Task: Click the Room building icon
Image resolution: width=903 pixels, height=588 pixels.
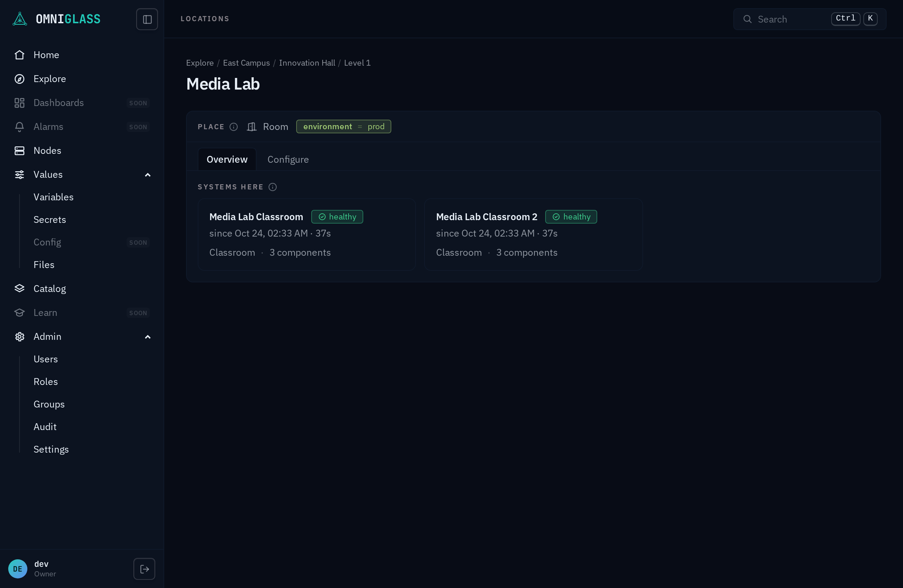Action: click(x=251, y=126)
